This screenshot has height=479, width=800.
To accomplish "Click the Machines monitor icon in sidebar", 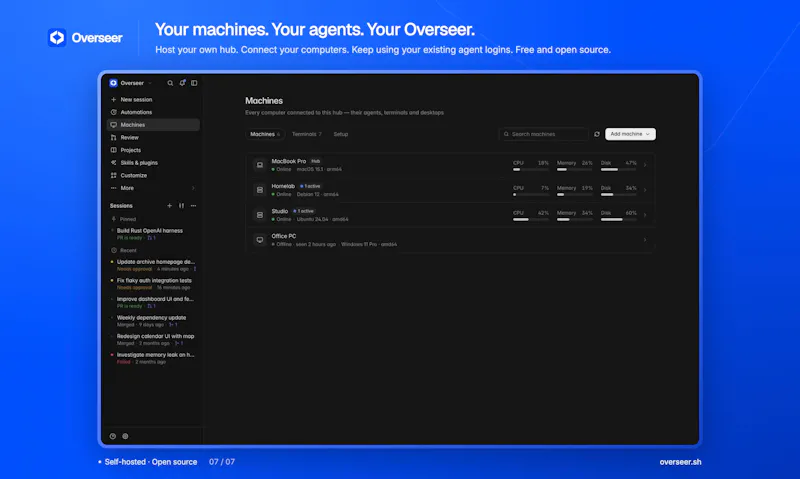I will click(113, 125).
